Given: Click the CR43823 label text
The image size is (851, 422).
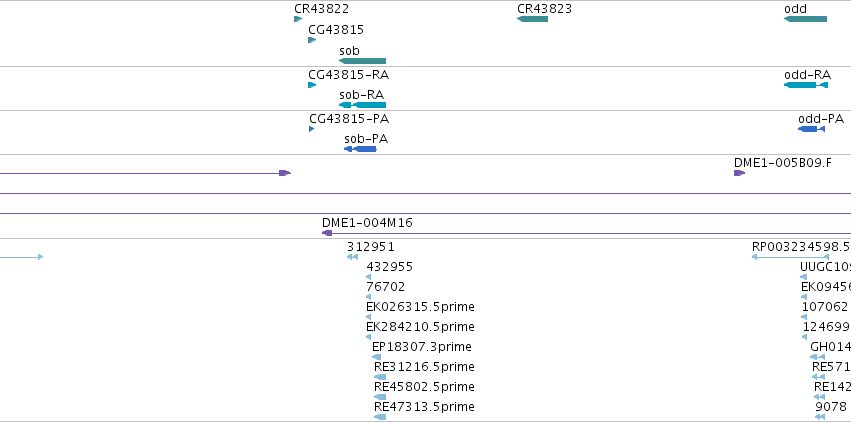Looking at the screenshot, I should coord(544,9).
